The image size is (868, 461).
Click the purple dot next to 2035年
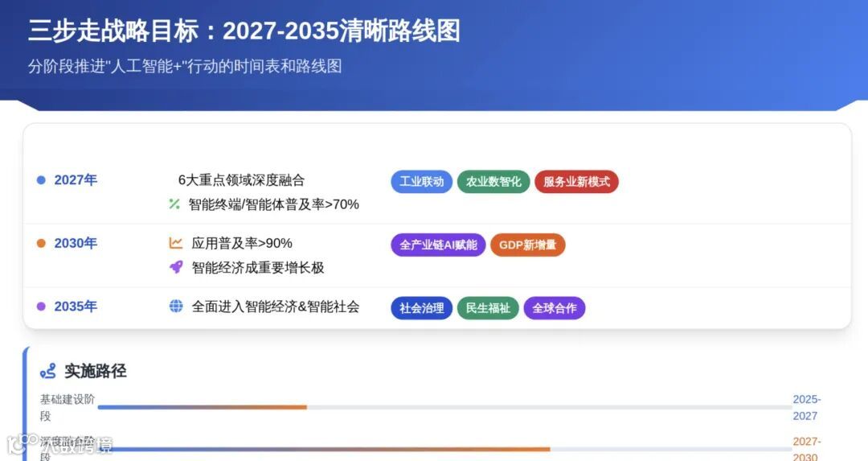tap(41, 307)
